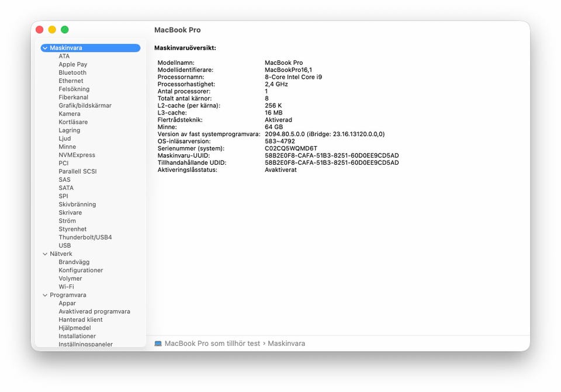The width and height of the screenshot is (561, 392).
Task: Show the Wi-Fi network information
Action: (66, 287)
